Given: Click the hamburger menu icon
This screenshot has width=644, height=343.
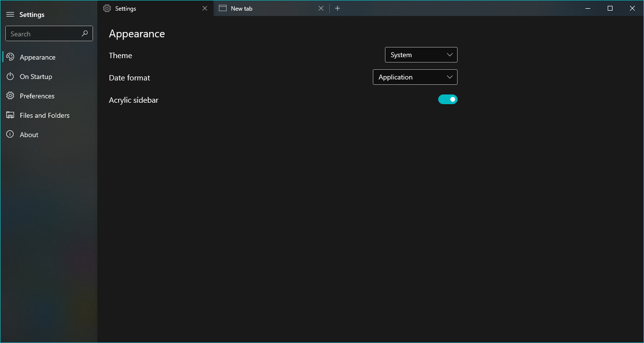Looking at the screenshot, I should (x=10, y=14).
